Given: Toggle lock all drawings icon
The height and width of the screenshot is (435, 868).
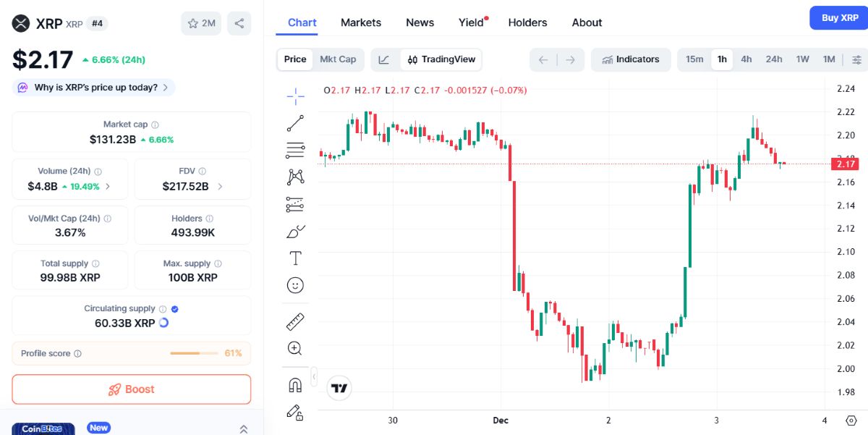Looking at the screenshot, I should [295, 413].
